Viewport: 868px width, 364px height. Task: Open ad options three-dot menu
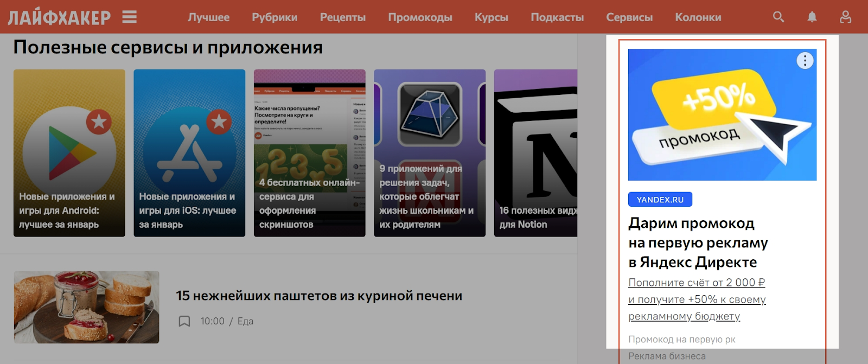[x=805, y=61]
